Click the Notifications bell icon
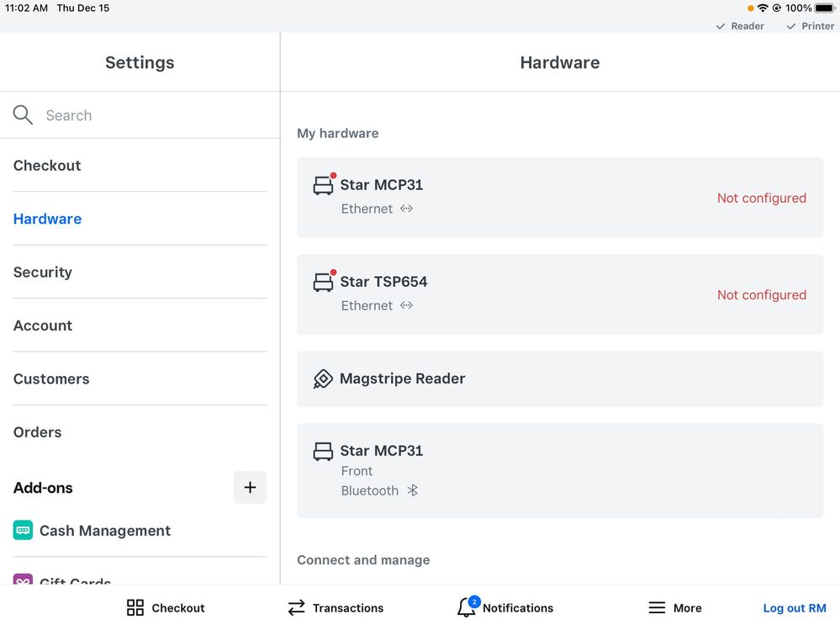The height and width of the screenshot is (630, 840). (x=466, y=607)
